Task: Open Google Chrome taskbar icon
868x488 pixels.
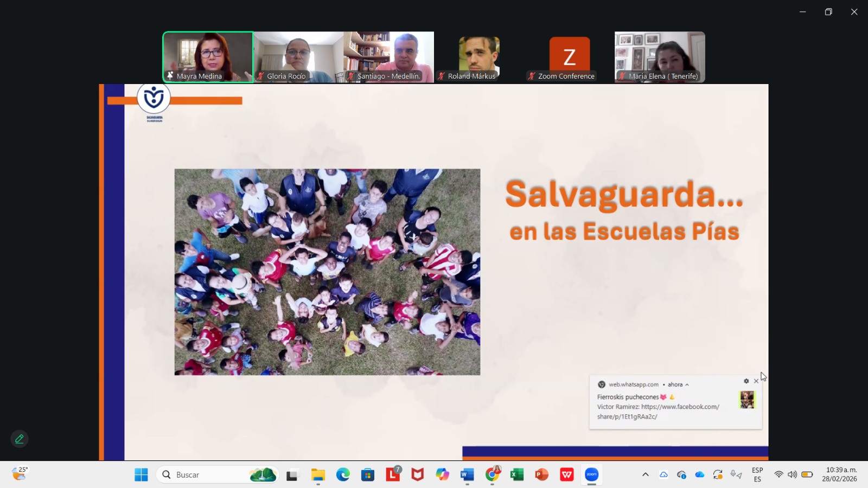Action: [492, 475]
